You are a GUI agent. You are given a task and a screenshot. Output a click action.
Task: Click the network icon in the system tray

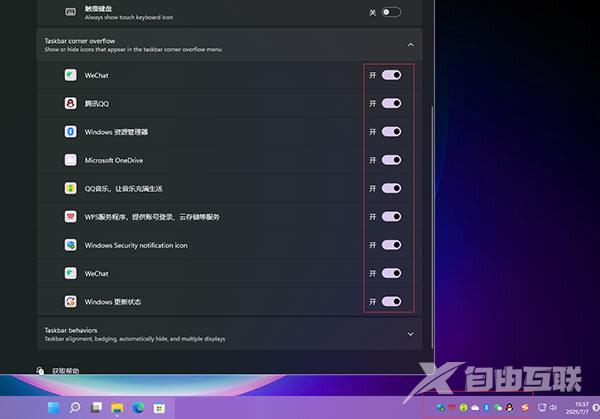click(542, 408)
